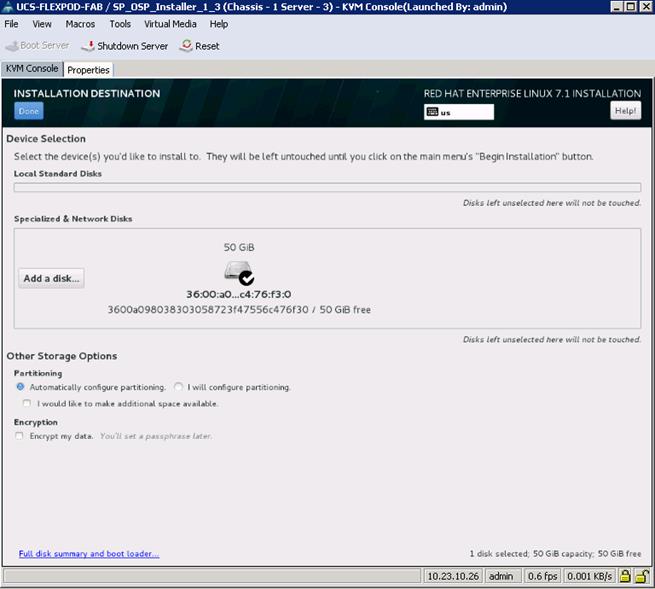Screen dimensions: 655x589
Task: Click the KVM window title bar icon
Action: (x=8, y=7)
